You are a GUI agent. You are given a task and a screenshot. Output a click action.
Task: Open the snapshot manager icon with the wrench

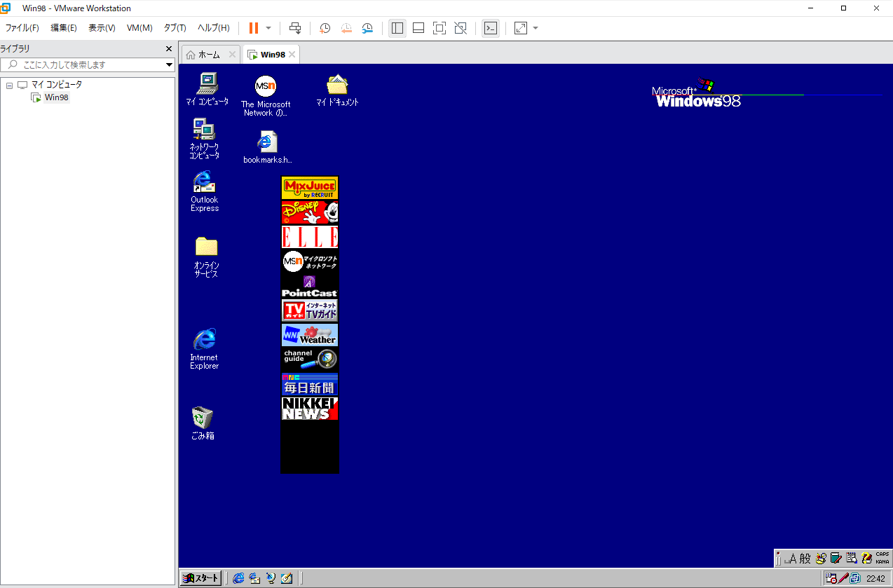pyautogui.click(x=368, y=28)
